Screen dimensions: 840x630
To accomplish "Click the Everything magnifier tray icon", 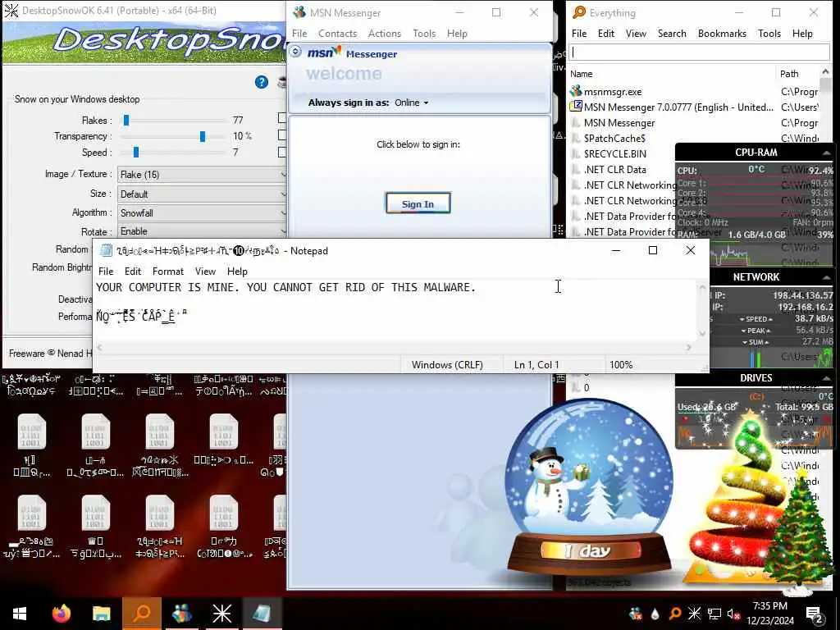I will coord(675,614).
